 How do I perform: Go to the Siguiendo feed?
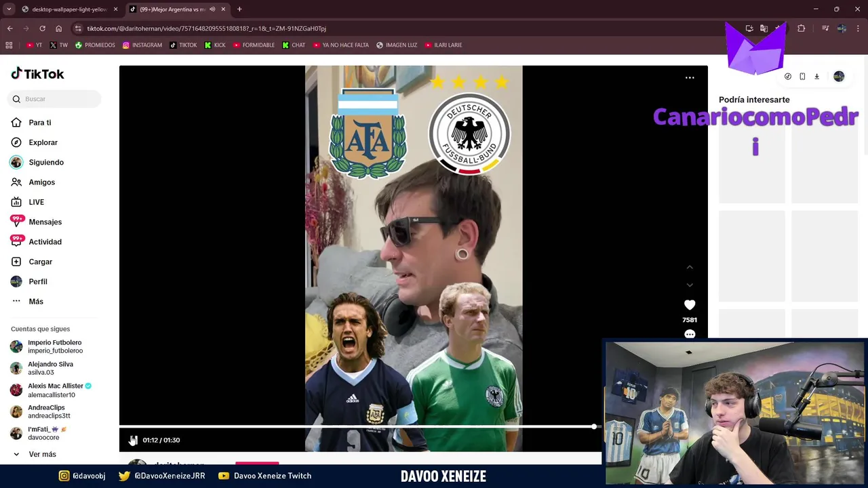click(x=45, y=163)
